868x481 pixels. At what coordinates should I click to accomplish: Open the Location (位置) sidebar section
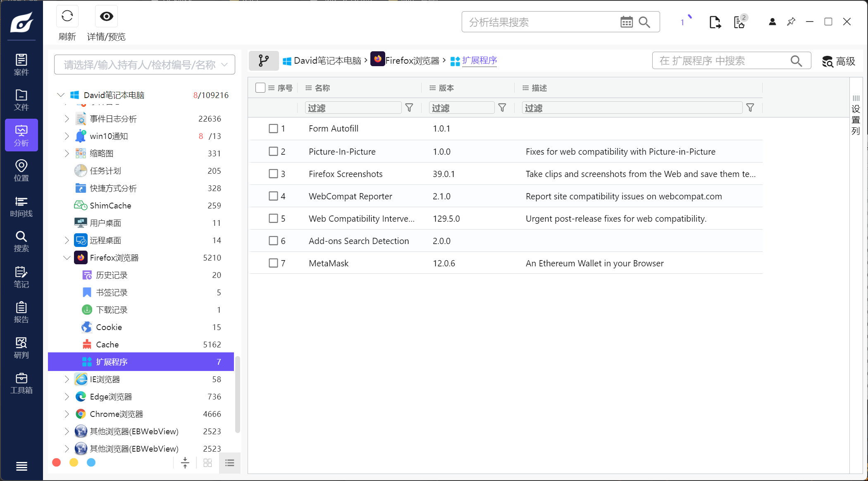[x=21, y=171]
